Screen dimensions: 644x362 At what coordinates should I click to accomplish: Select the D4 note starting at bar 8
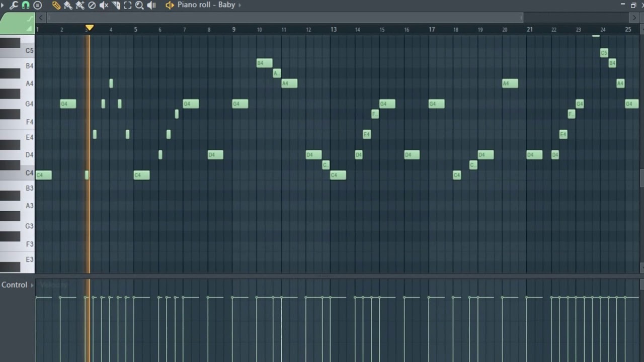(215, 155)
